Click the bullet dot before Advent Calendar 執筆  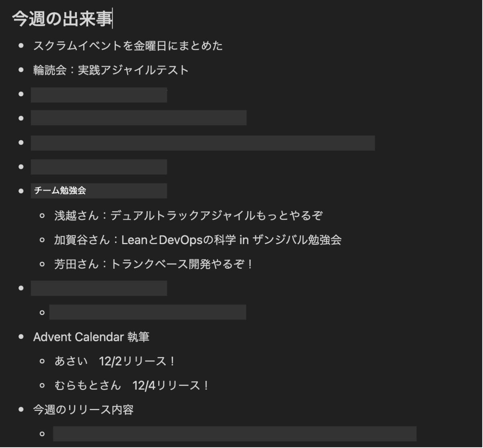tap(21, 337)
